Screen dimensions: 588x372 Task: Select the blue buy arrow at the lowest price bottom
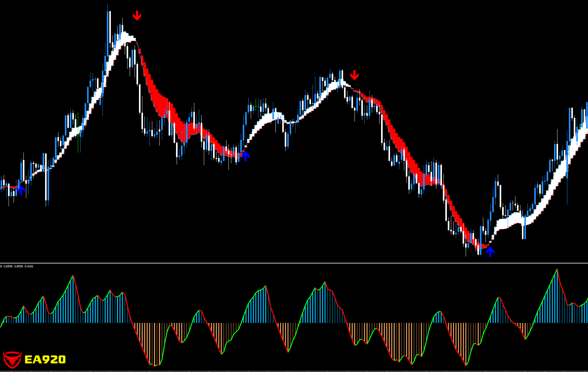(x=490, y=252)
